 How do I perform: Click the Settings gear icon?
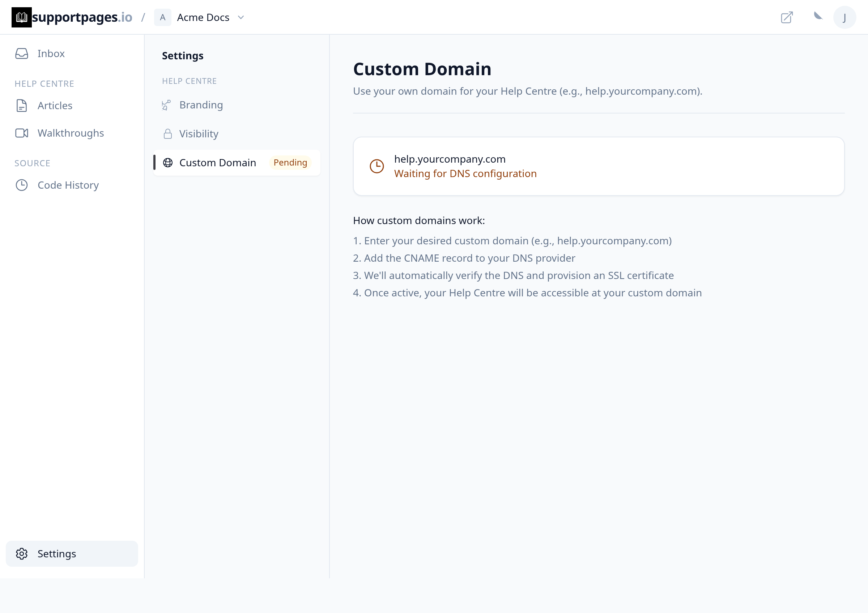[22, 554]
